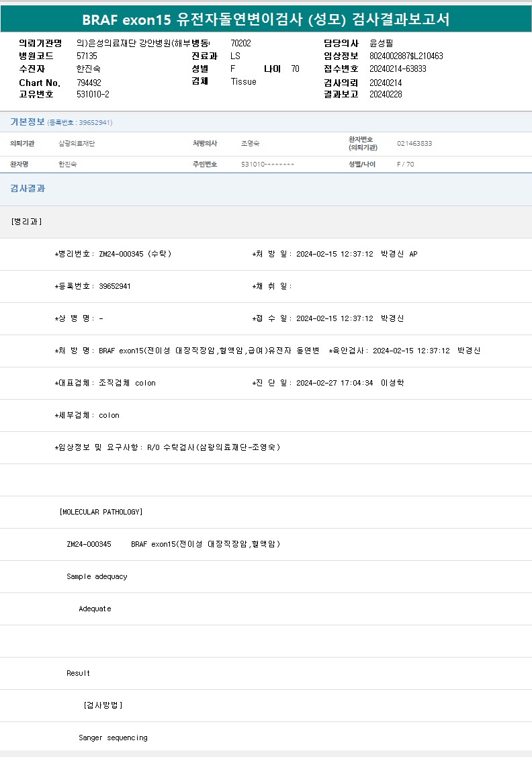Click the Sanger sequencing text
This screenshot has height=757, width=532.
[113, 738]
